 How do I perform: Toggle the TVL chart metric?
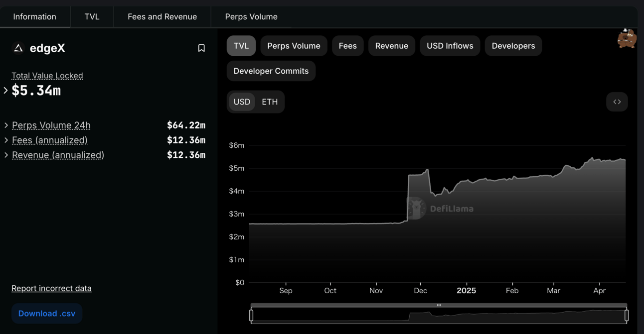pos(241,46)
